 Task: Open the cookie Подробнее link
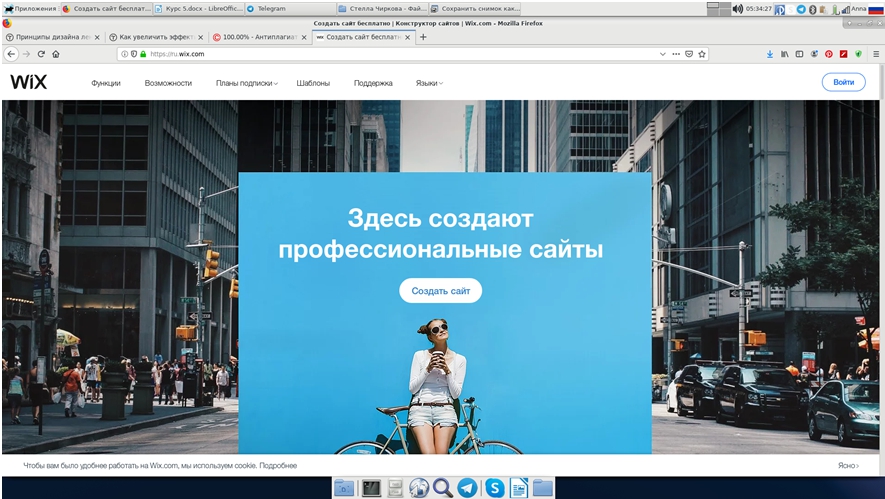click(x=278, y=466)
